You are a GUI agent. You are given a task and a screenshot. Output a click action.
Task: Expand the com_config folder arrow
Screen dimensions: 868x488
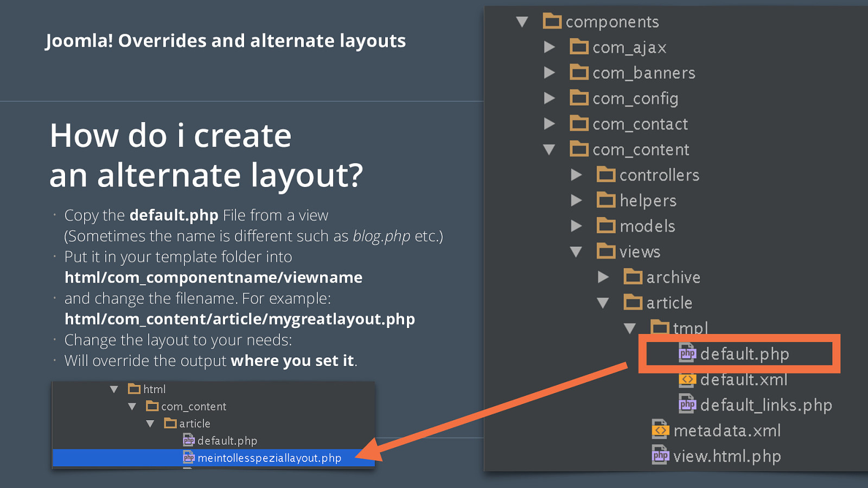(x=550, y=98)
